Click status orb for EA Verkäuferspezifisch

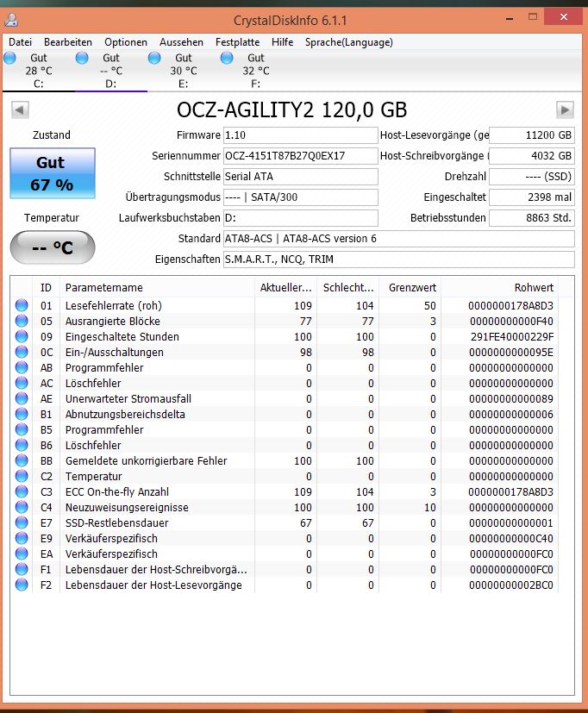[x=22, y=553]
